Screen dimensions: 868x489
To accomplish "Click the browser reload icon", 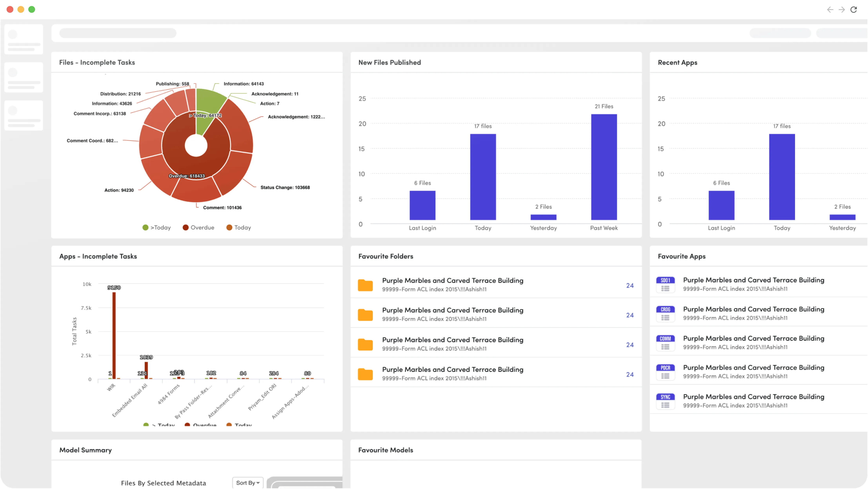I will (853, 9).
